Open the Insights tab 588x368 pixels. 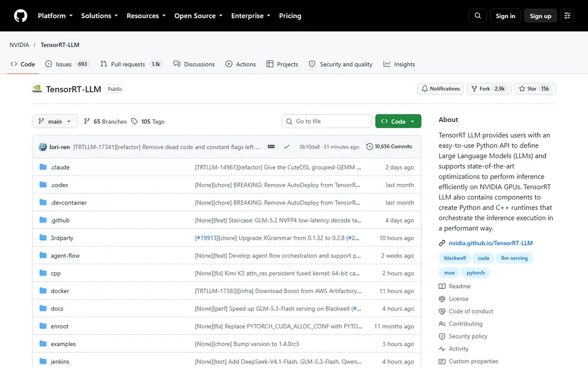coord(399,64)
